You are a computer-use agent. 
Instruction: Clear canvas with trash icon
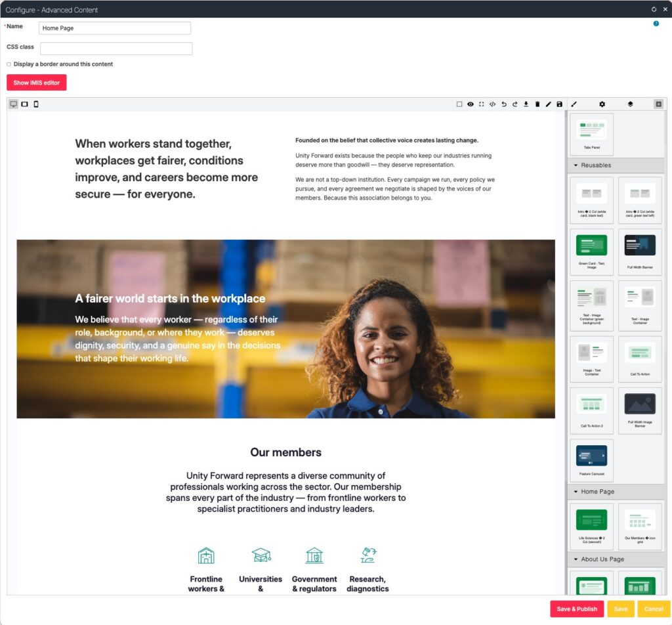point(537,104)
